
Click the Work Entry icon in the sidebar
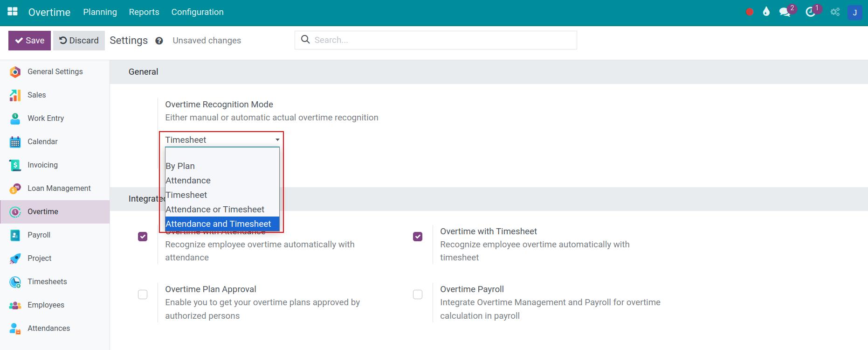point(15,119)
